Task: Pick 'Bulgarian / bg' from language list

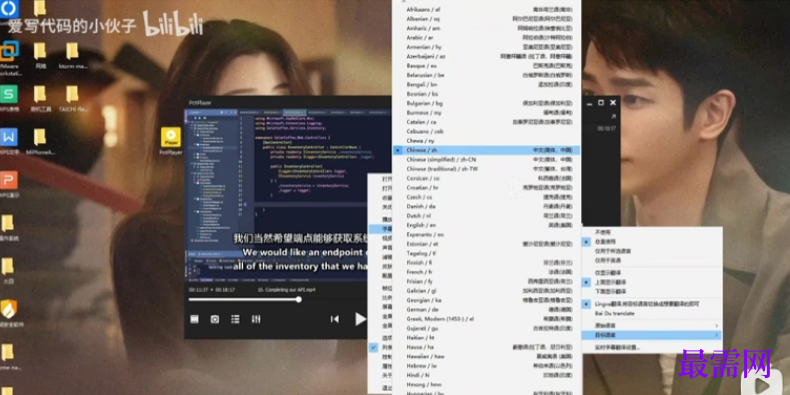Action: [x=487, y=103]
